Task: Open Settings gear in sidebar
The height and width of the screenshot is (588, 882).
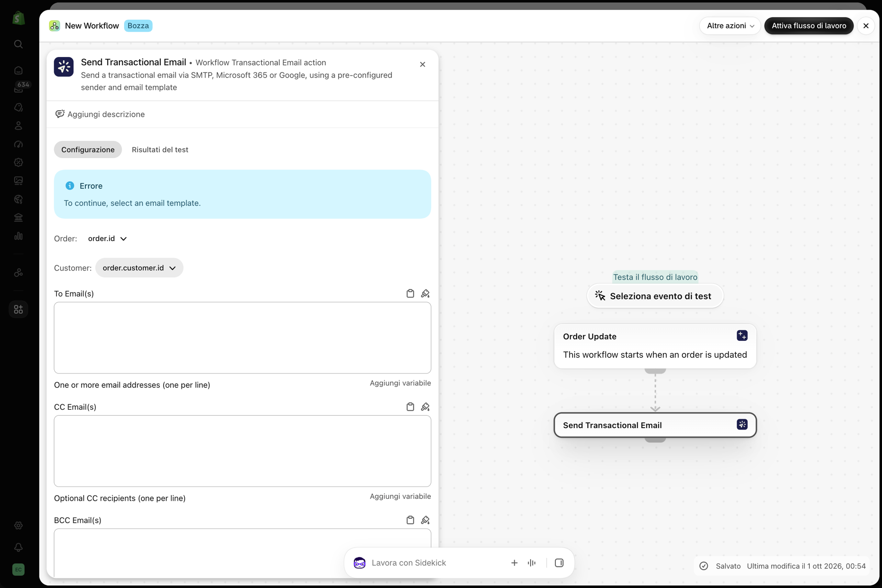Action: (x=18, y=525)
